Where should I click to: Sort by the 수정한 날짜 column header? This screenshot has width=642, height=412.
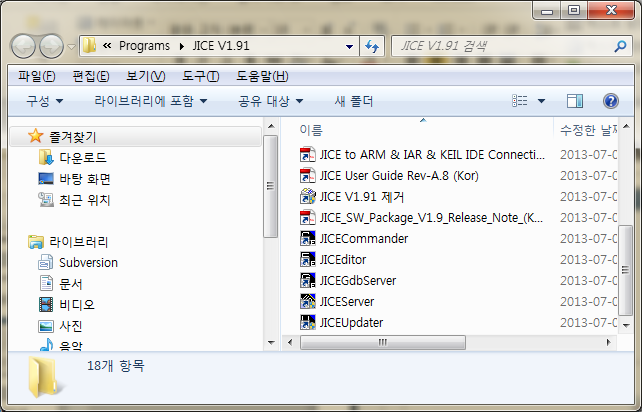pyautogui.click(x=588, y=130)
